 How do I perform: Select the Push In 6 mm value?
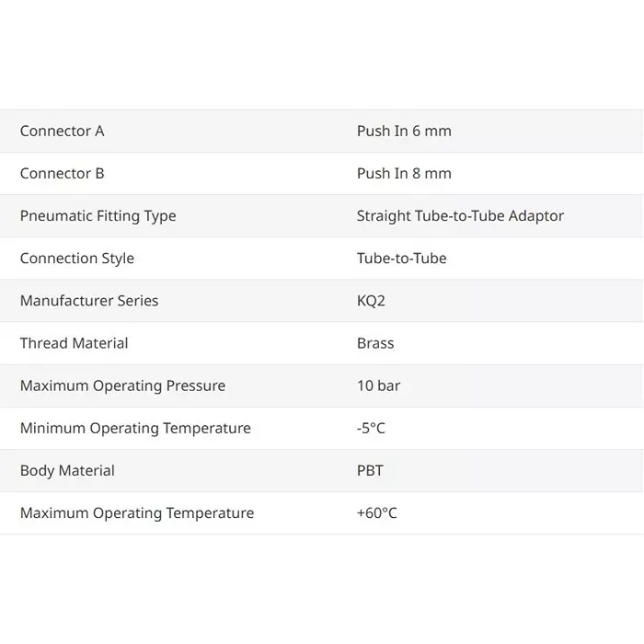[404, 131]
